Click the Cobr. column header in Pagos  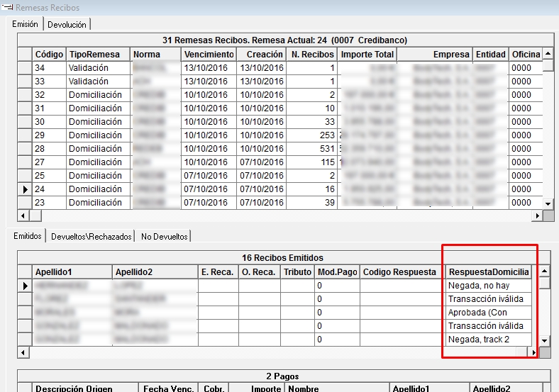214,388
